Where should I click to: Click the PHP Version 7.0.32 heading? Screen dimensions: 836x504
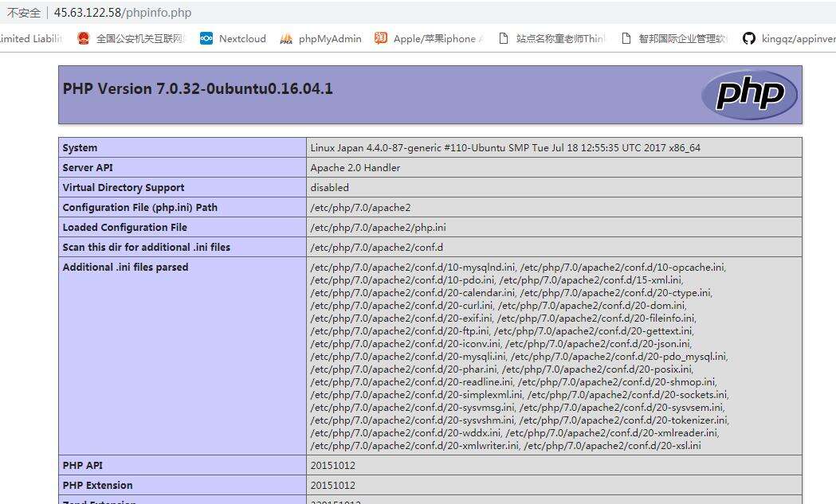pyautogui.click(x=198, y=88)
